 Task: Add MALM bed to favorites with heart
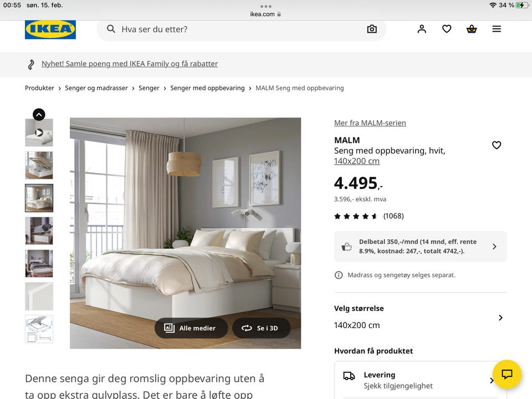coord(497,145)
